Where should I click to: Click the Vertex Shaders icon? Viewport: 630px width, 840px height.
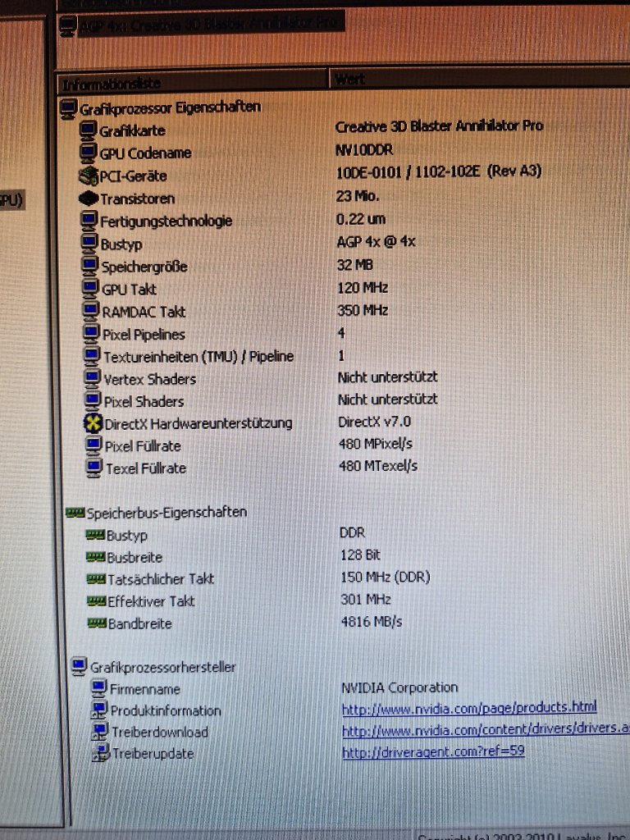(93, 379)
